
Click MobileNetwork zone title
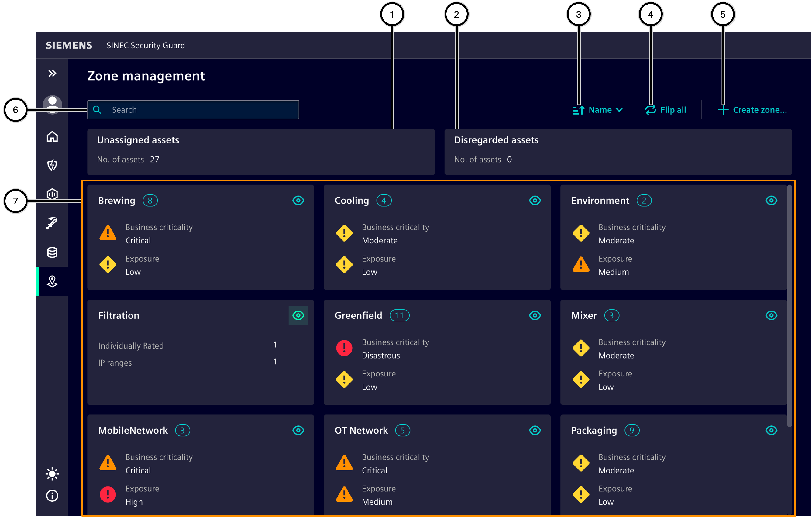coord(133,431)
